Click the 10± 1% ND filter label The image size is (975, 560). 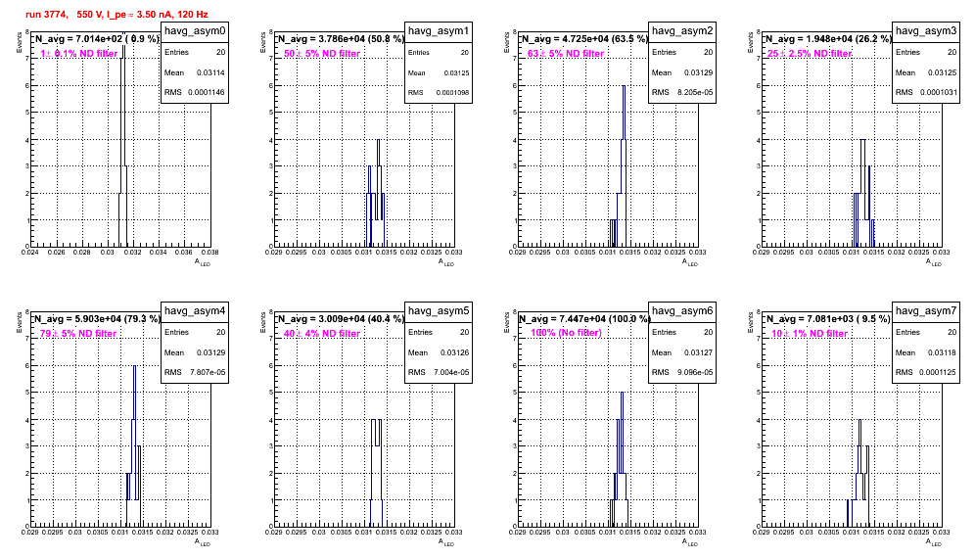[810, 334]
